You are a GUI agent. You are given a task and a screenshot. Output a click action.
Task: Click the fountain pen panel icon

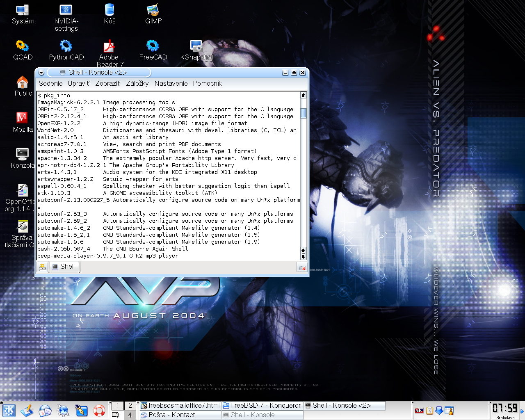[81, 410]
